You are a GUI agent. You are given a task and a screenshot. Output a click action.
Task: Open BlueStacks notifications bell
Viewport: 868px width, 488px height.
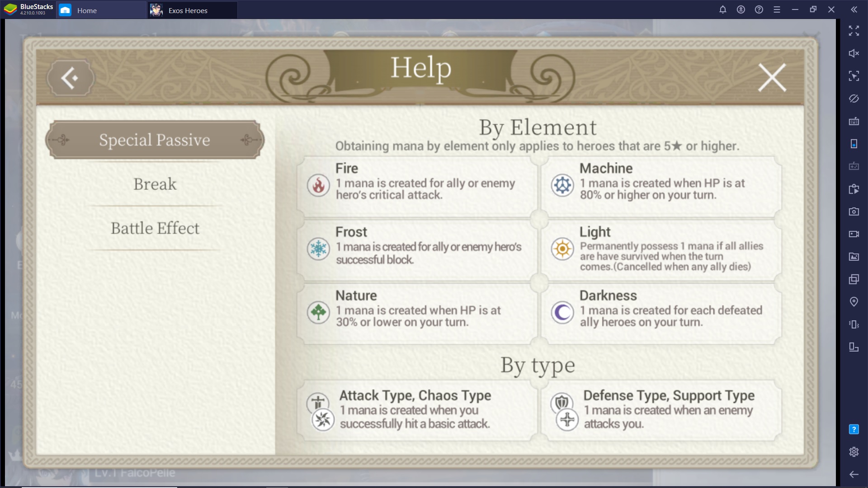pyautogui.click(x=723, y=9)
